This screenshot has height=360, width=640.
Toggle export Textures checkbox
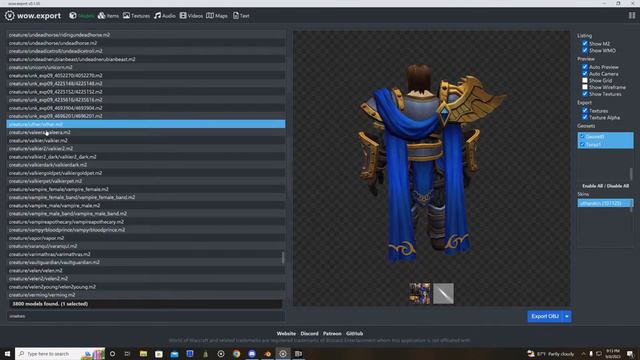[x=585, y=110]
